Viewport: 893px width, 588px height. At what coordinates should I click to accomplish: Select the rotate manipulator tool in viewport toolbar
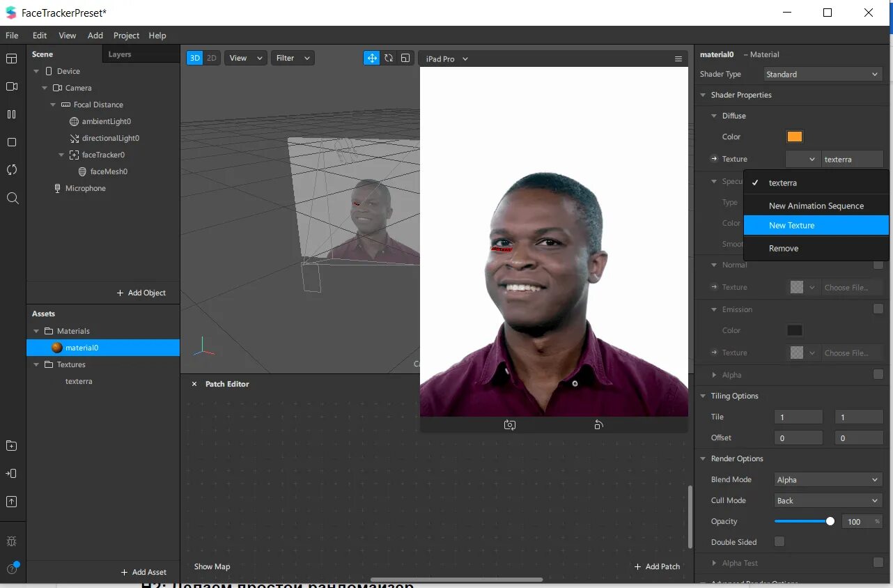click(389, 59)
